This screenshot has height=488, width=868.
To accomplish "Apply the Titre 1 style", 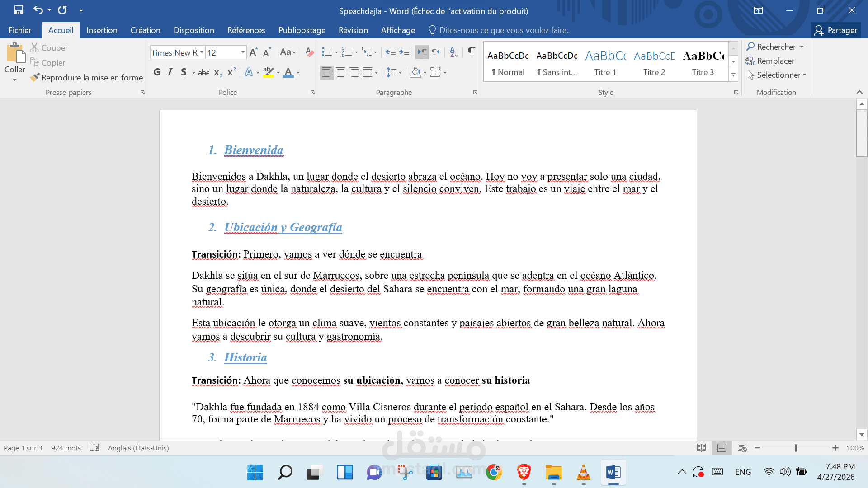I will tap(605, 62).
